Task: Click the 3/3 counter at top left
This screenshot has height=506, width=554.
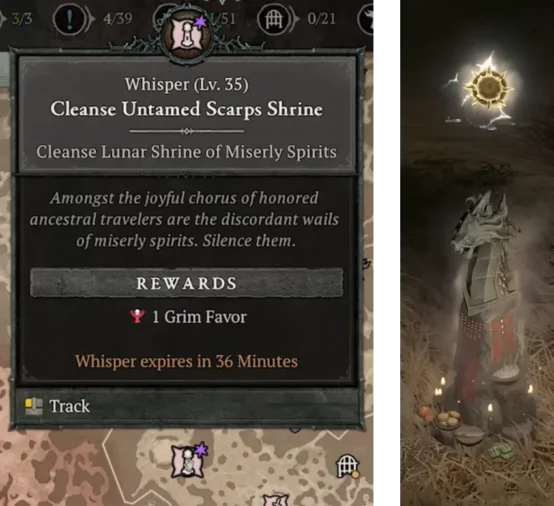Action: point(22,18)
